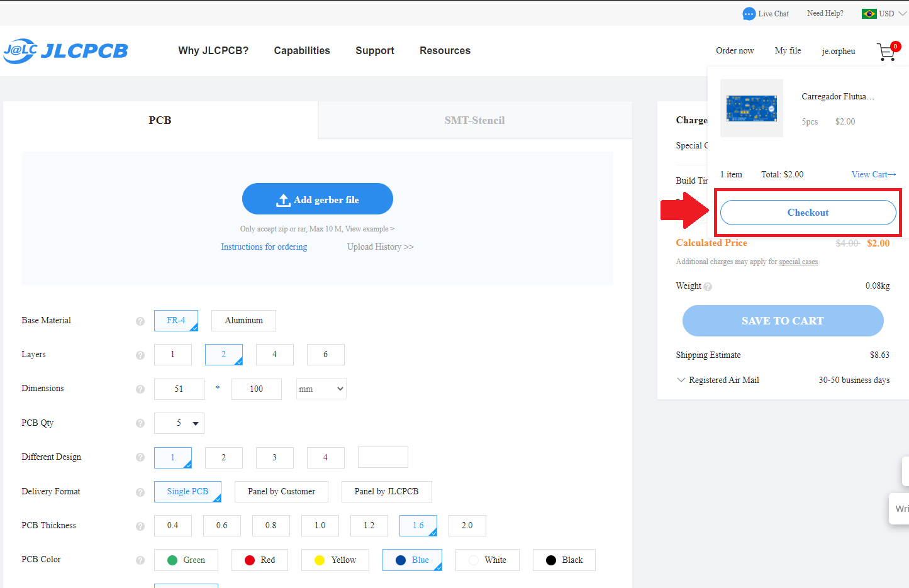909x588 pixels.
Task: Open the Capabilities menu
Action: (x=302, y=51)
